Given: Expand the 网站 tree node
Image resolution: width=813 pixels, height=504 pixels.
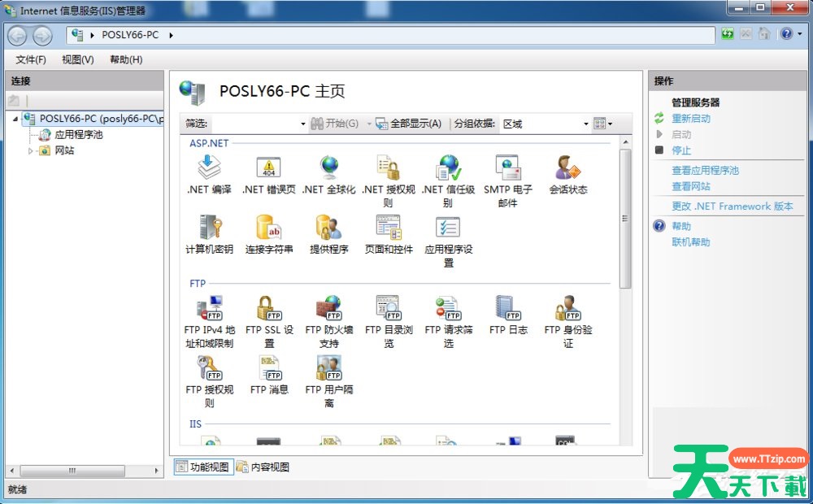Looking at the screenshot, I should [x=32, y=151].
